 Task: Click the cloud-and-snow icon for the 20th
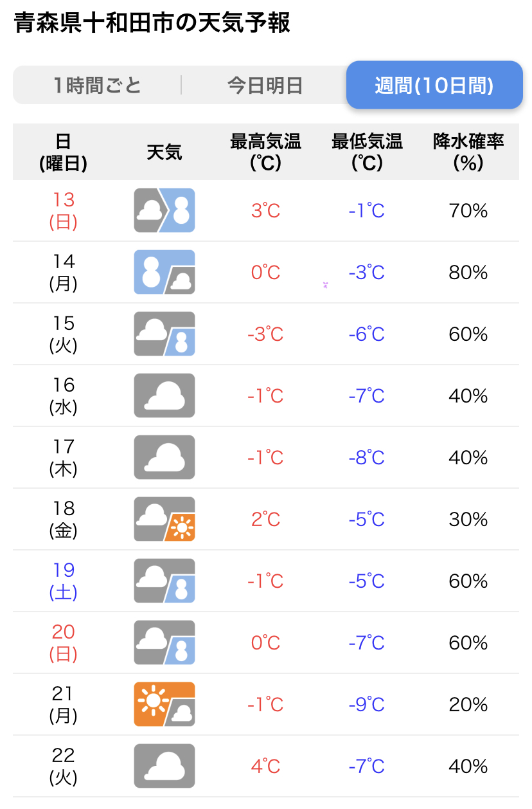coord(164,642)
